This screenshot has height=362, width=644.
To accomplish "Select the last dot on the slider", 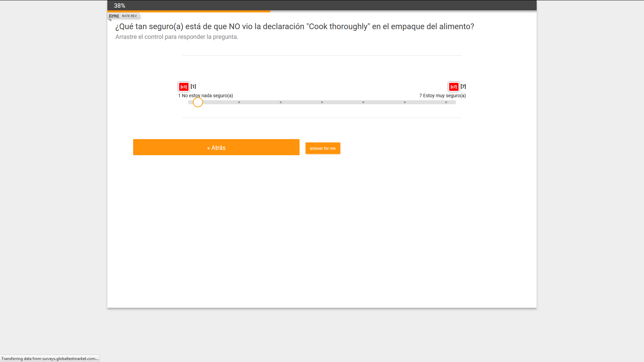I will point(446,102).
